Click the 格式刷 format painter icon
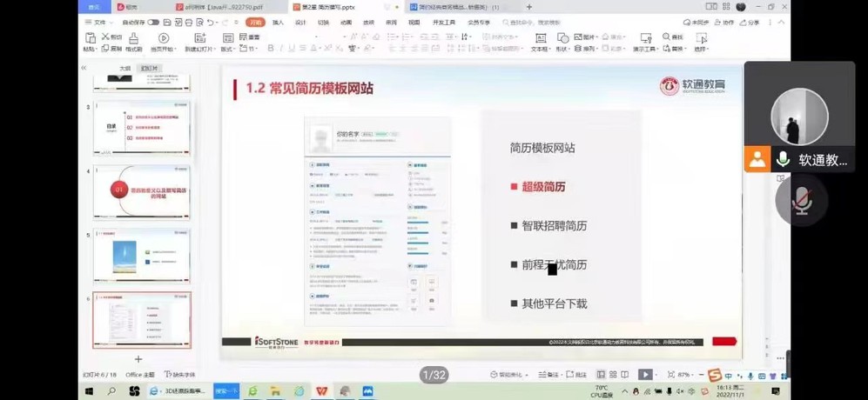The image size is (868, 400). 133,38
